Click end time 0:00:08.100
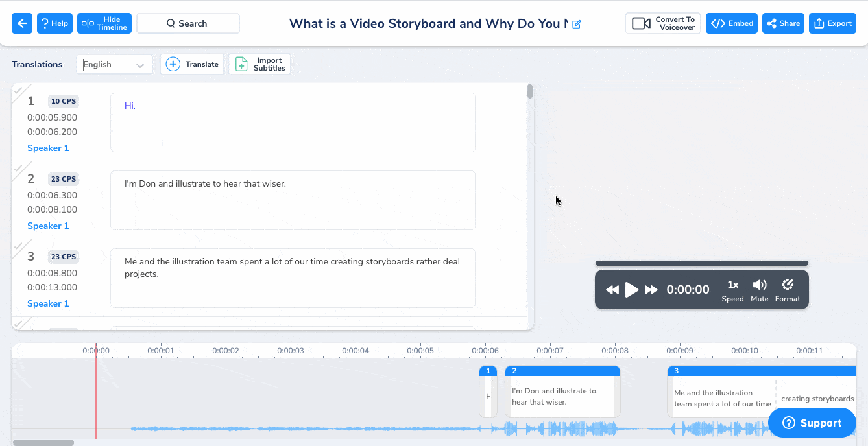Viewport: 868px width, 446px height. (52, 209)
